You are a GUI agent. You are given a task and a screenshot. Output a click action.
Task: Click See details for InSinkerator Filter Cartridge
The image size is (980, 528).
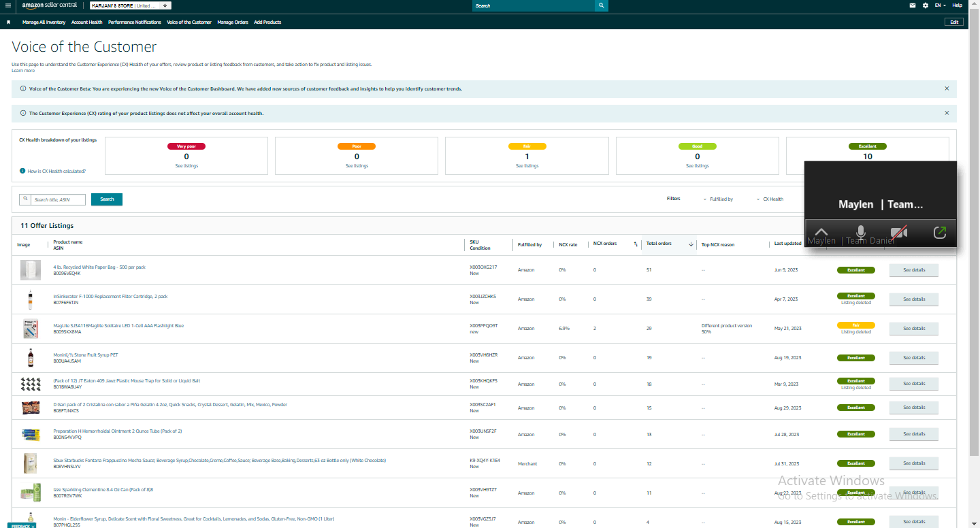pos(914,299)
